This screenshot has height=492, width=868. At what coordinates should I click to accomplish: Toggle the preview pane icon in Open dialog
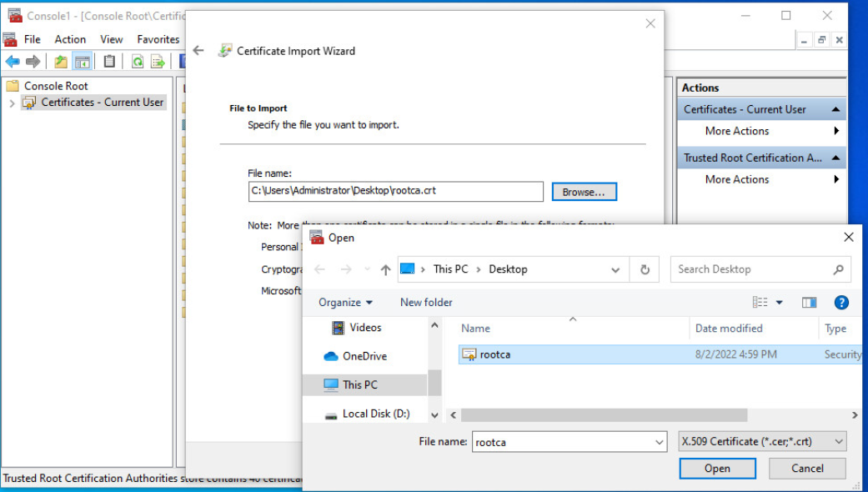pos(809,302)
